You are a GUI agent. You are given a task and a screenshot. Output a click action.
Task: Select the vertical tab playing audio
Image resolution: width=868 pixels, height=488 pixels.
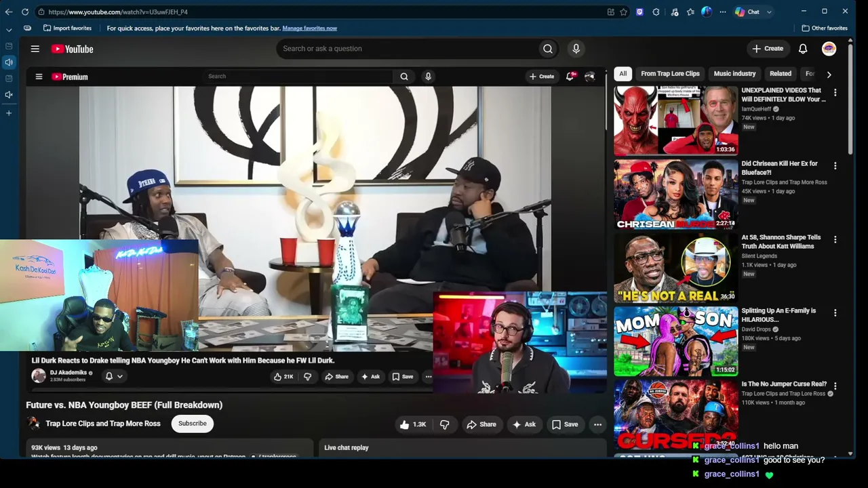point(9,62)
